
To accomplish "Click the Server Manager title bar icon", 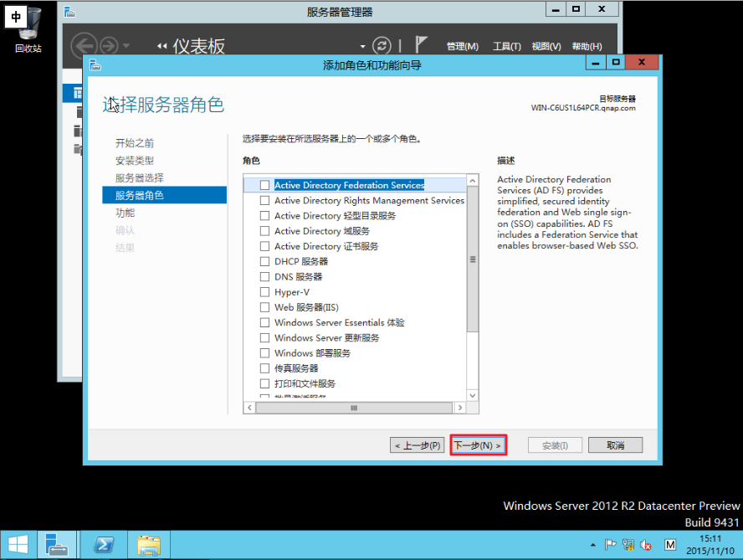I will click(69, 12).
